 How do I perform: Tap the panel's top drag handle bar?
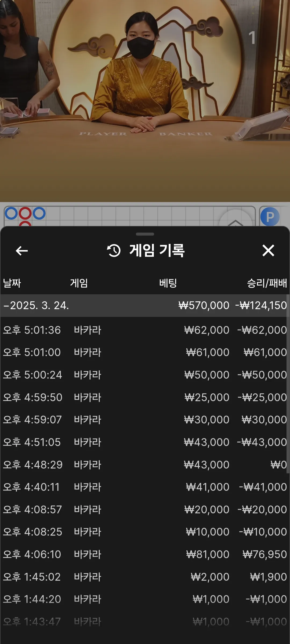tap(145, 234)
